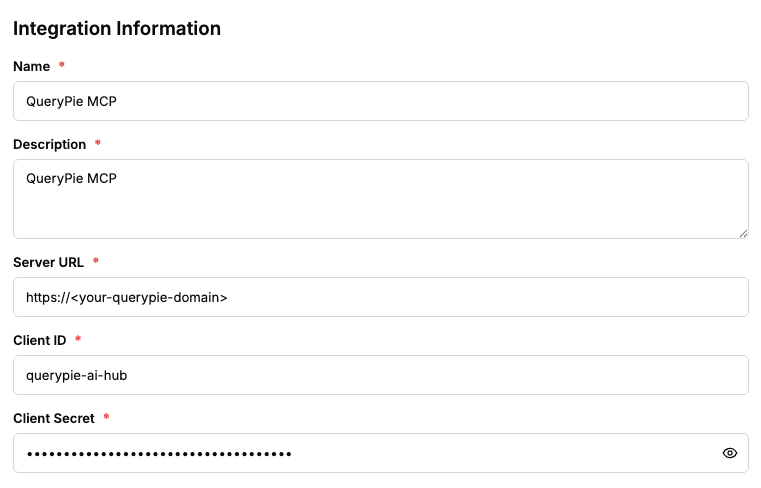Click the required marker beside Client ID
761x488 pixels.
(x=78, y=340)
